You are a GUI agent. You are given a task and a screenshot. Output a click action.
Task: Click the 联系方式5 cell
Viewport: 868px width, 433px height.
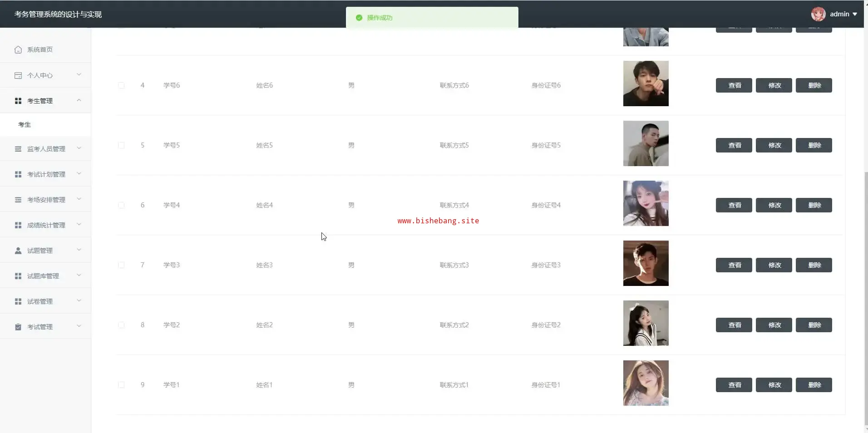pos(454,145)
